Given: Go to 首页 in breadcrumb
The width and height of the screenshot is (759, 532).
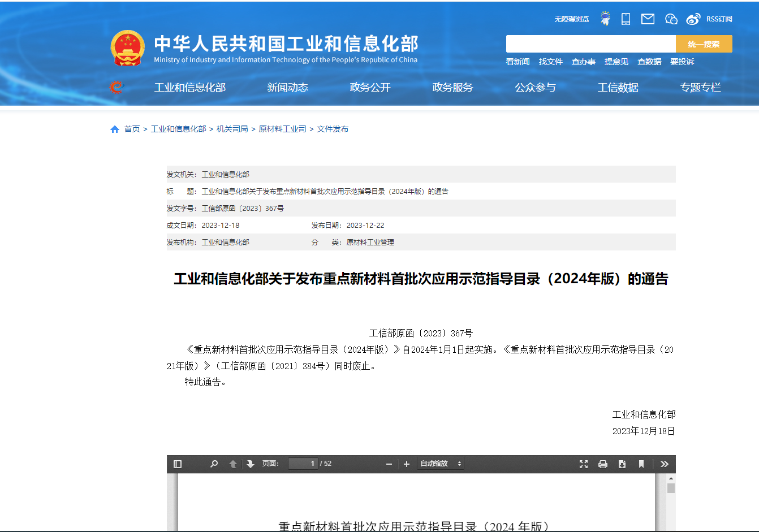Looking at the screenshot, I should (132, 129).
